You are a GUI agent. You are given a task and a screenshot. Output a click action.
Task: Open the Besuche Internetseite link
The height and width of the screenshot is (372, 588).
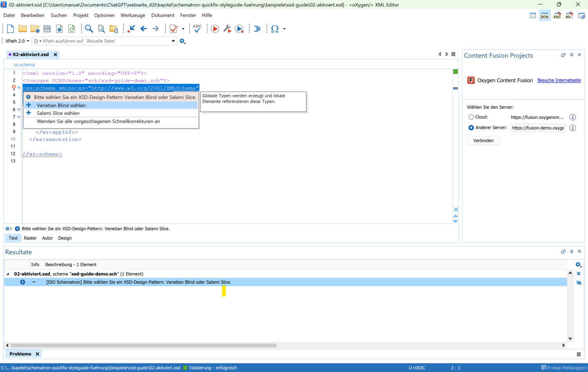559,80
